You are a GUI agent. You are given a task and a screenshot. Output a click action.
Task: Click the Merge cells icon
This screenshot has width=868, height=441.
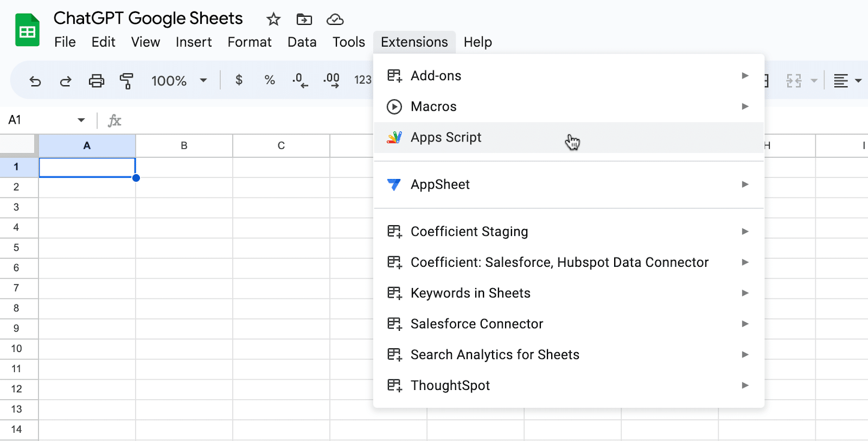click(794, 81)
